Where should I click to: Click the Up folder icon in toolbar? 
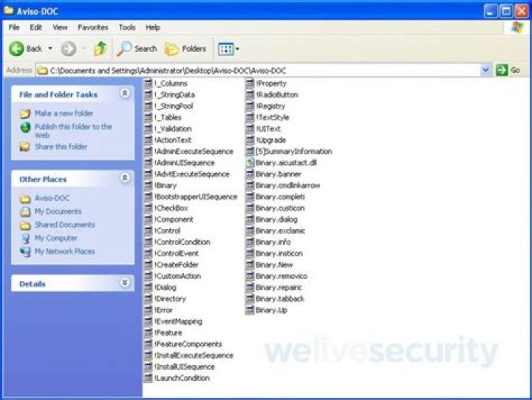tap(100, 49)
